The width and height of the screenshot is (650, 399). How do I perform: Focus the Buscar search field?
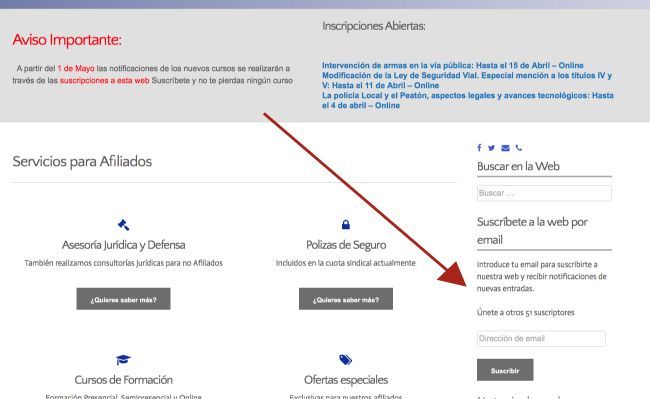point(544,193)
